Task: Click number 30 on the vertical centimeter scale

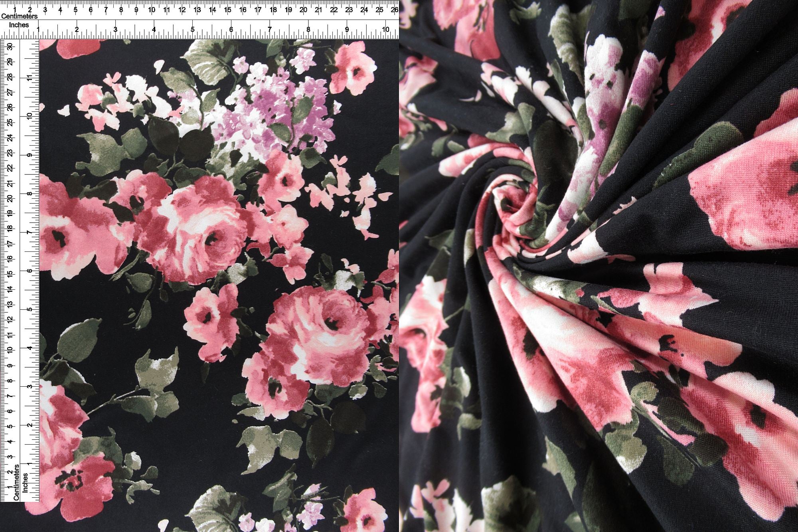Action: 10,47
